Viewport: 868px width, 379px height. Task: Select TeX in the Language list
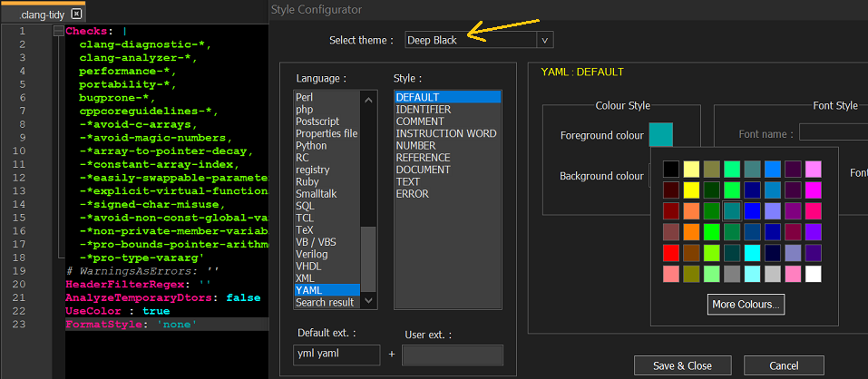click(327, 230)
